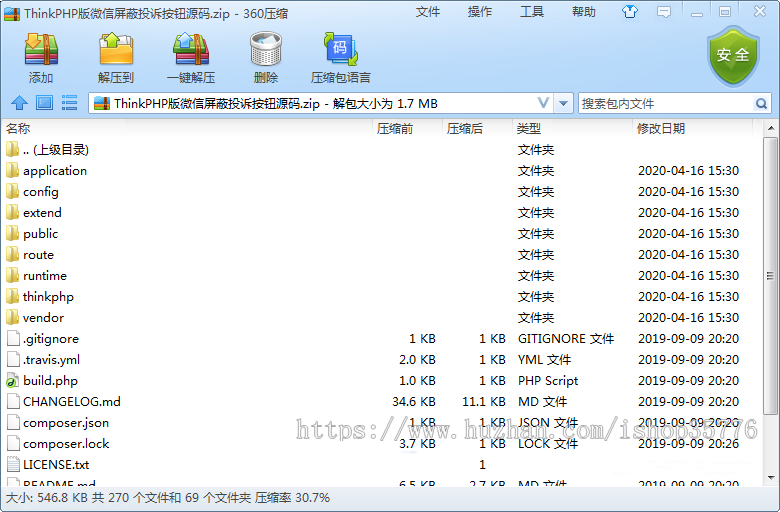The height and width of the screenshot is (512, 780).
Task: Go up one level with blue arrow
Action: (19, 103)
